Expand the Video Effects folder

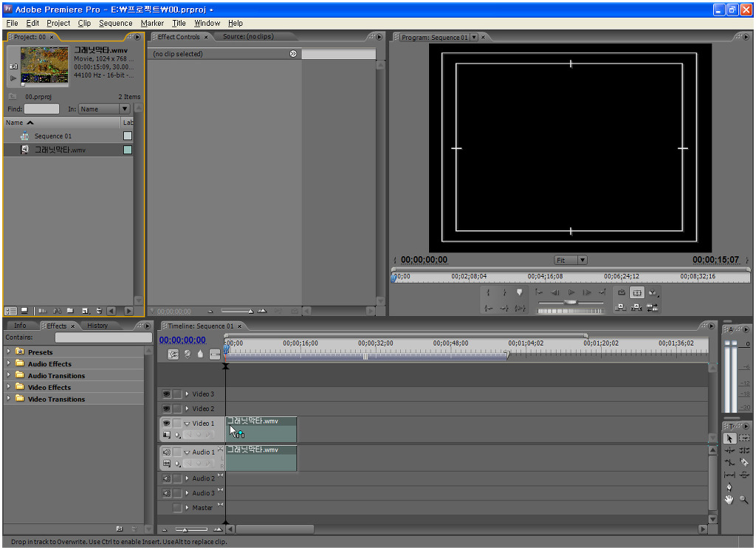9,387
